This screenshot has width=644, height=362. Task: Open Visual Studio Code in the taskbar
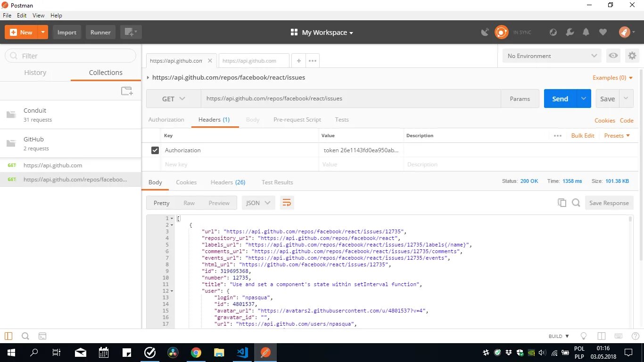242,353
